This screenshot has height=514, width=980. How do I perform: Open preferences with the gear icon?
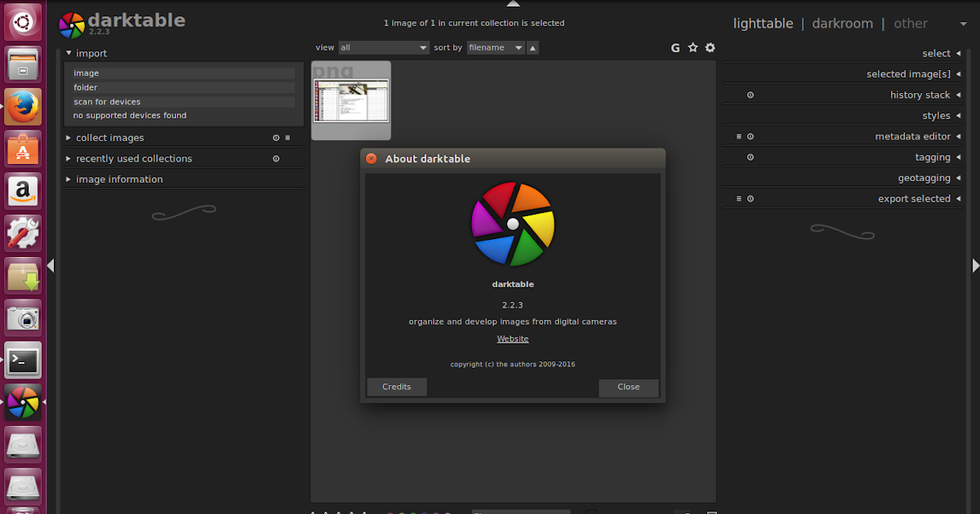click(x=710, y=47)
